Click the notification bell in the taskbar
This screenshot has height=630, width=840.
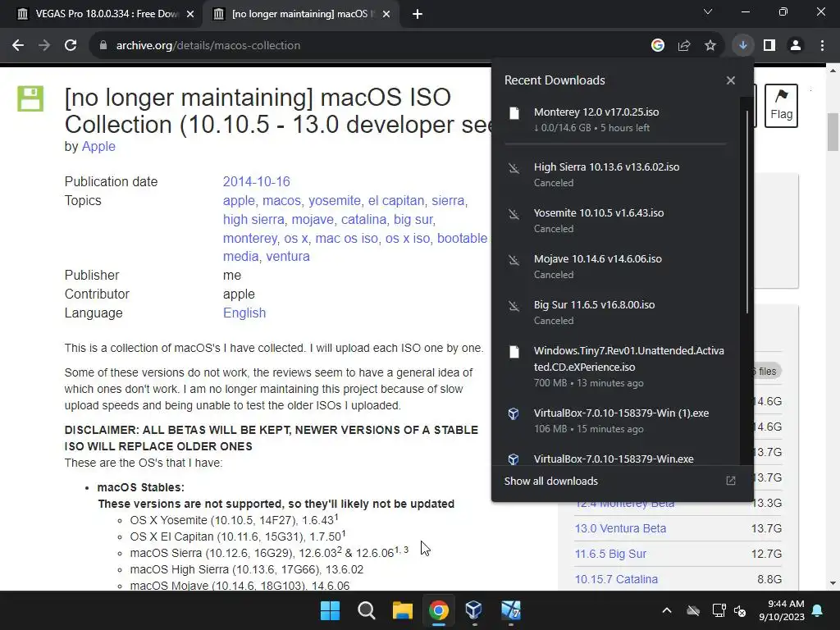point(818,610)
